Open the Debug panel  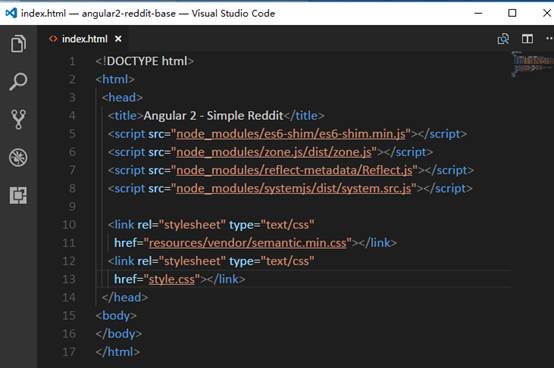(18, 158)
